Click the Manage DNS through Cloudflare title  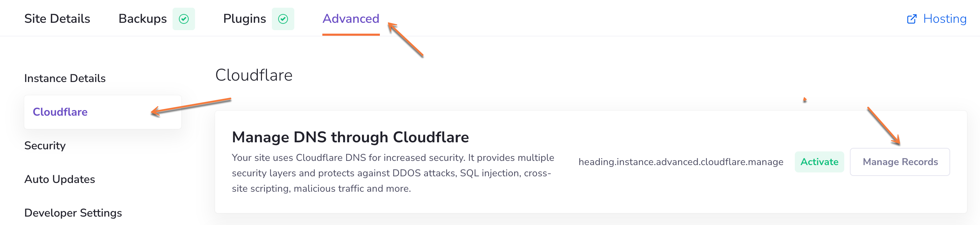point(350,137)
